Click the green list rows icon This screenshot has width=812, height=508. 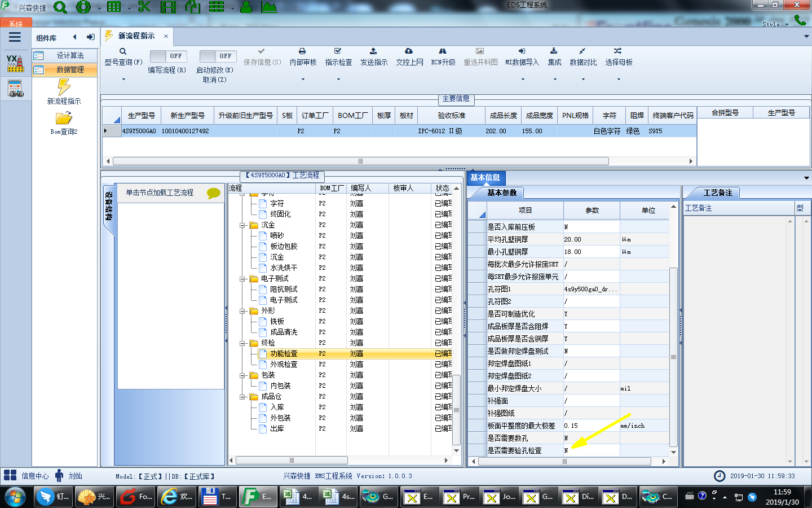click(x=217, y=7)
